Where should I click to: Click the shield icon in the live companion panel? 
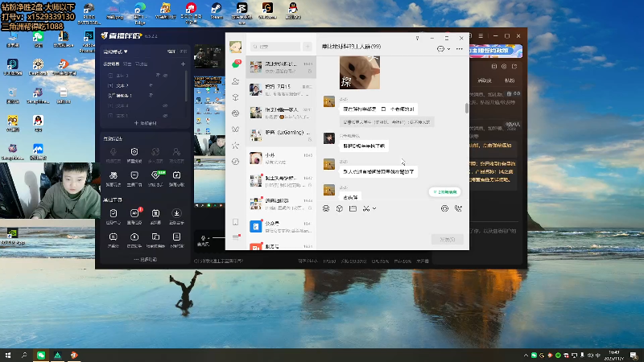(x=134, y=152)
